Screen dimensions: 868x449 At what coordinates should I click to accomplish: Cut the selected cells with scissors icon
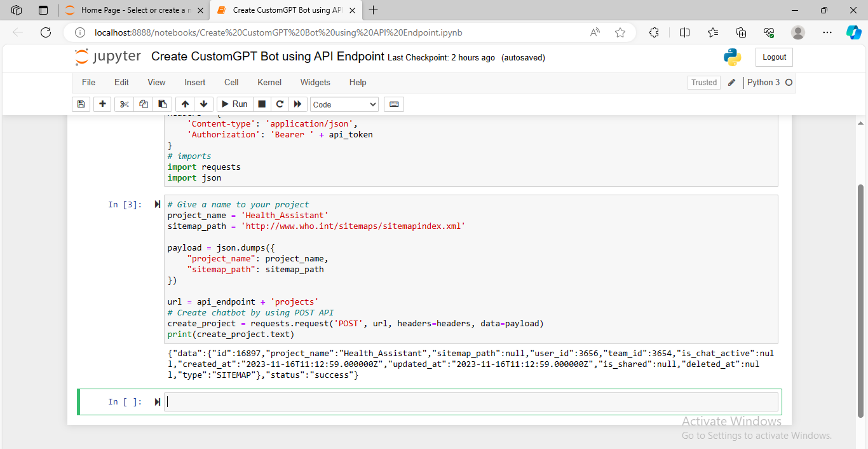pyautogui.click(x=124, y=104)
